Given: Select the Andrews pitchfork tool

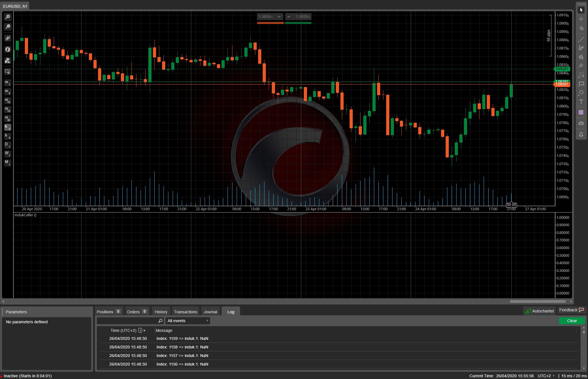Looking at the screenshot, I should (581, 66).
